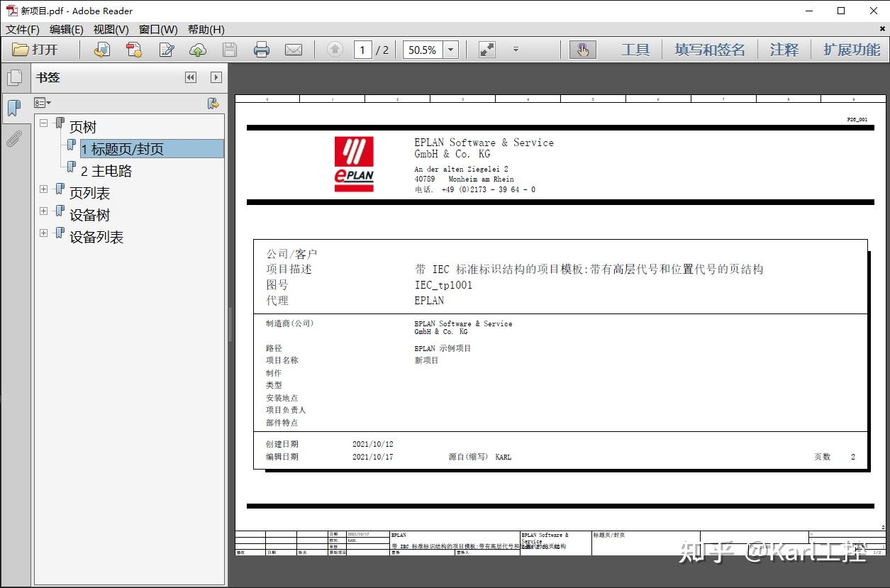Select the 2 主电路 bookmark
The image size is (890, 588).
pos(109,171)
